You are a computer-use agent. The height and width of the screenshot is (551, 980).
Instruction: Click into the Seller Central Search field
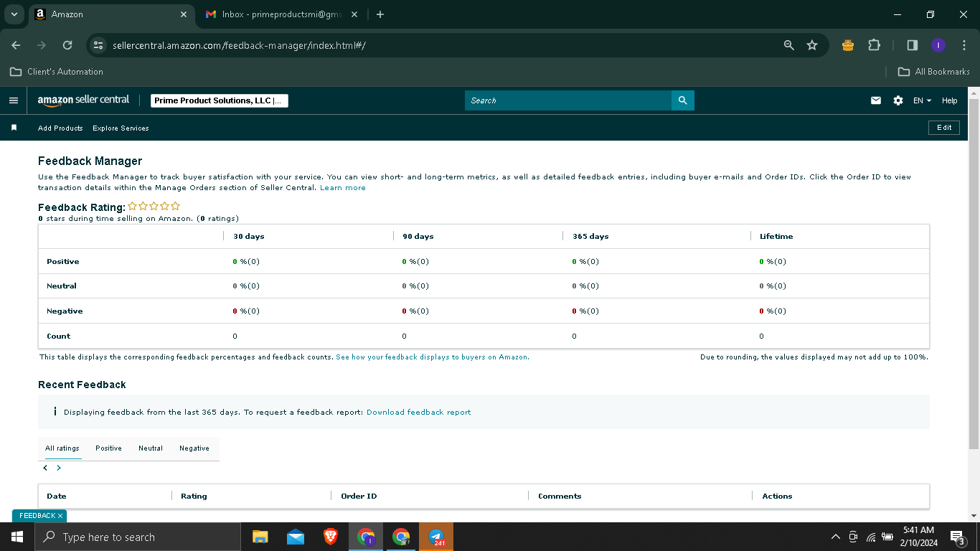[x=568, y=100]
